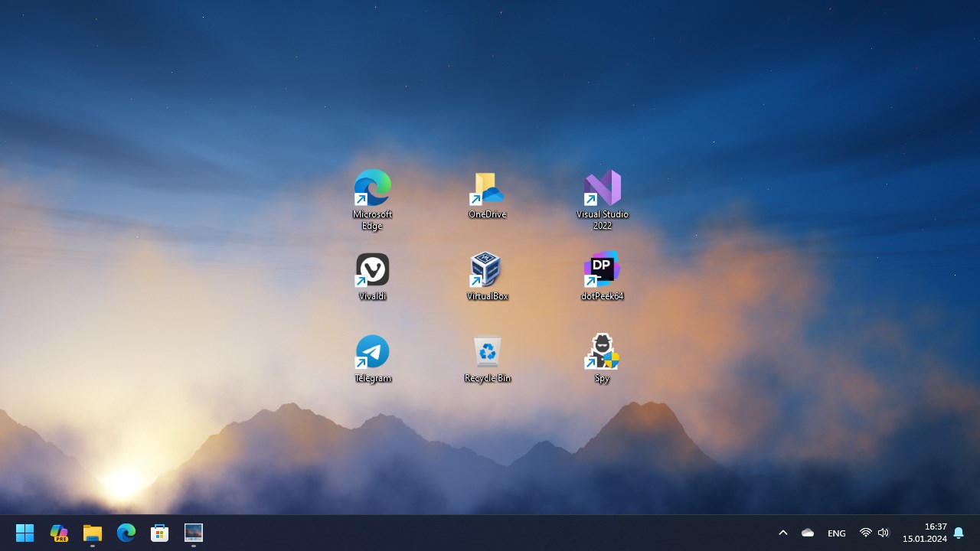980x551 pixels.
Task: Open OneDrive cloud status in the tray
Action: tap(808, 533)
